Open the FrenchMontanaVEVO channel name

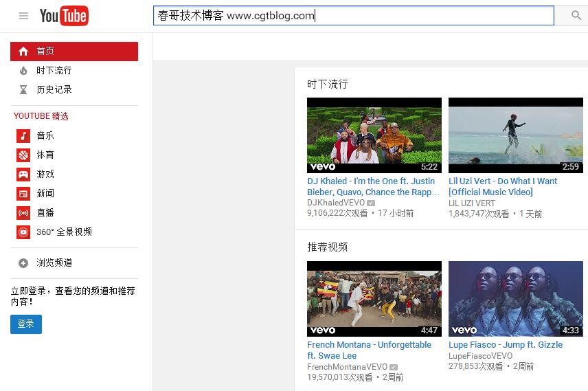(348, 367)
